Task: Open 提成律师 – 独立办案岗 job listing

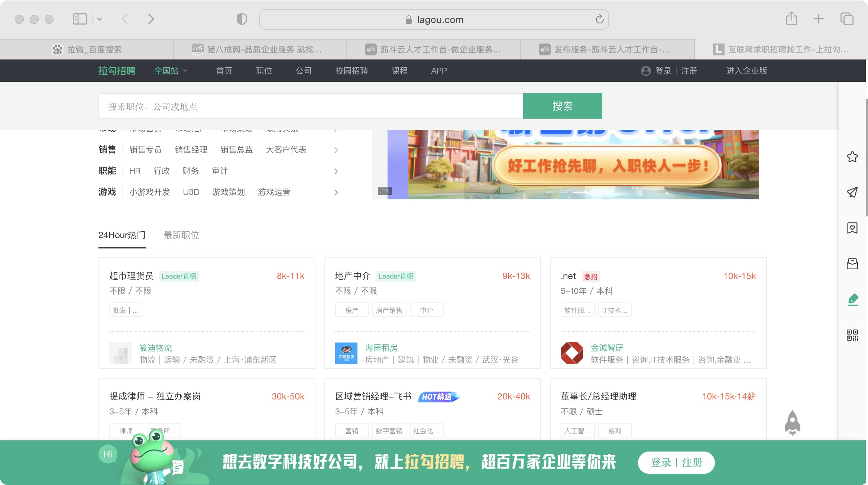Action: (155, 396)
